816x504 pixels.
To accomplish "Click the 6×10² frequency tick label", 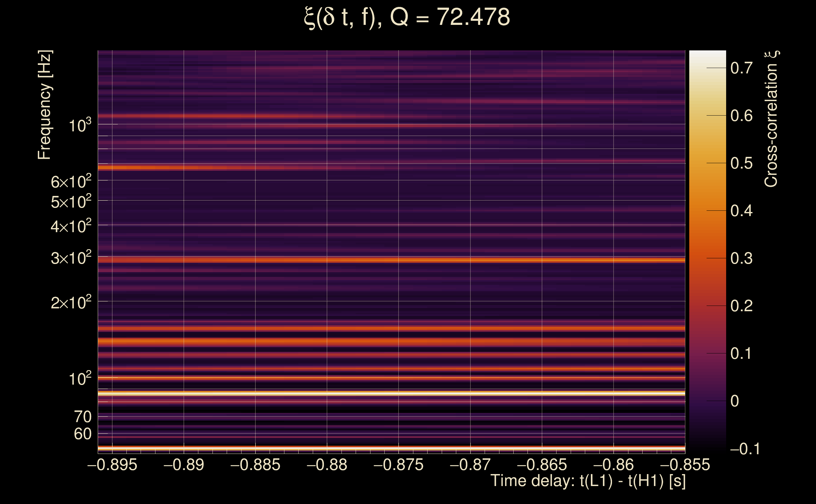I will 71,182.
